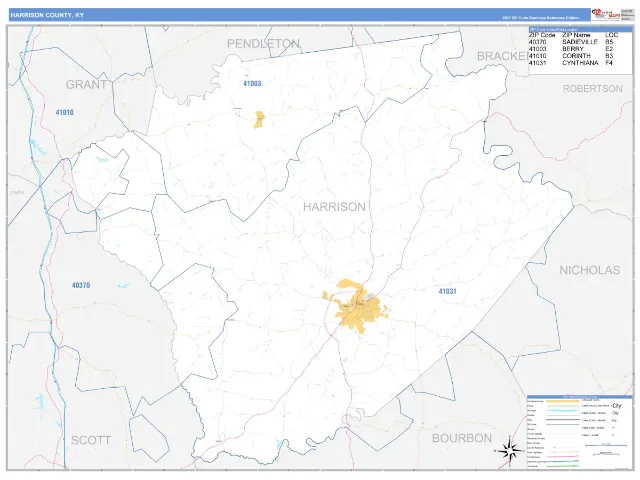Click SADIEVILLE in the ZIP index table
Image resolution: width=640 pixels, height=480 pixels.
coord(580,42)
